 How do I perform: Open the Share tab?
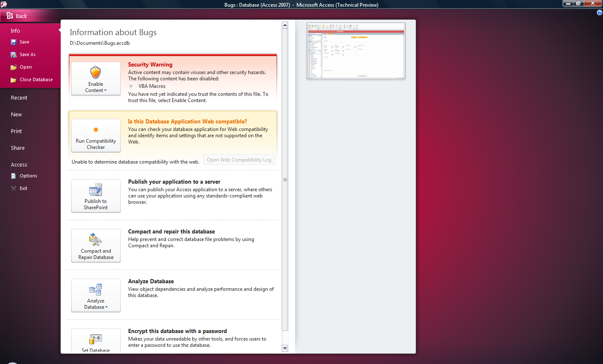[18, 148]
